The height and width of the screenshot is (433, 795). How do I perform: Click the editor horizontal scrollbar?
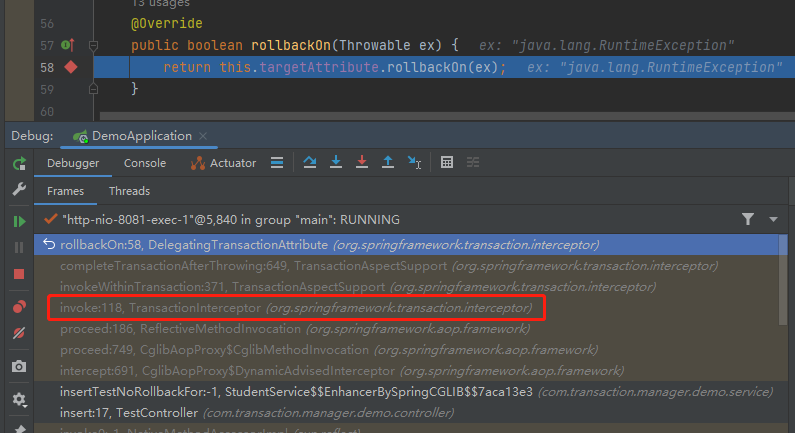[447, 116]
